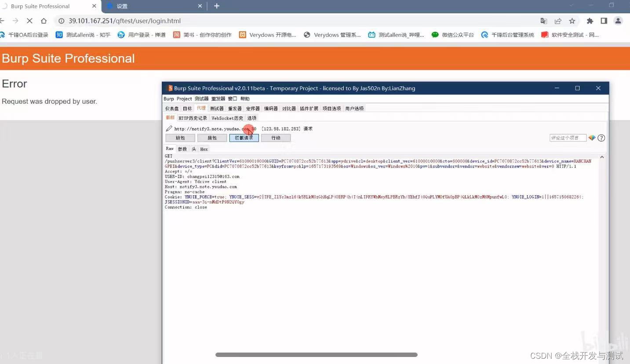Image resolution: width=630 pixels, height=364 pixels.
Task: Switch to the 设置 browser tab
Action: coord(153,6)
